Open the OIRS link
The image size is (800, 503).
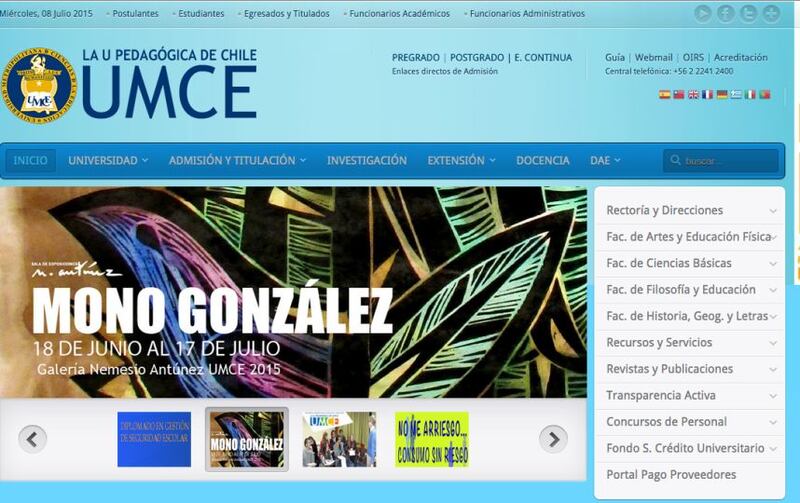point(693,58)
